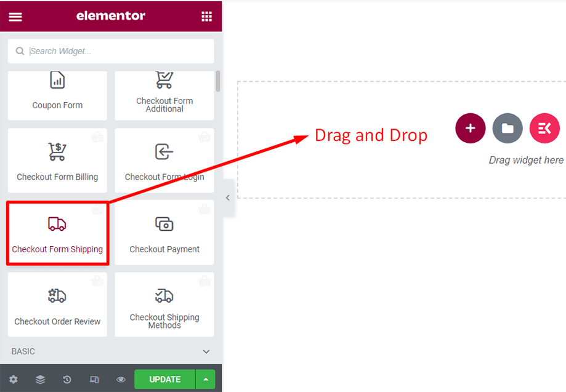
Task: Pick the Checkout Payment widget
Action: pyautogui.click(x=164, y=233)
